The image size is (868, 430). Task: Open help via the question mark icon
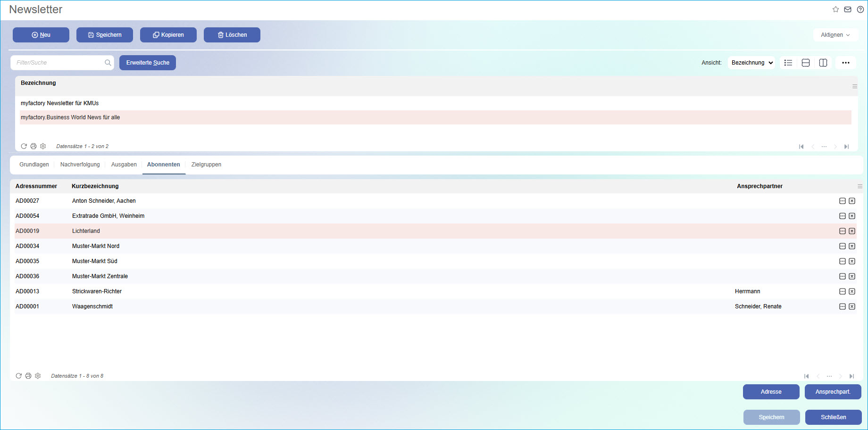click(x=860, y=9)
